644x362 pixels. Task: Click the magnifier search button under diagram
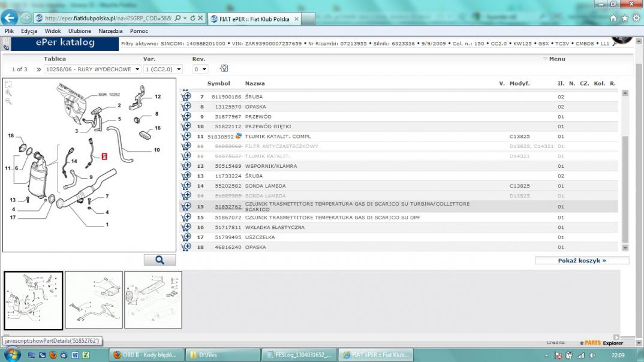coord(160,260)
